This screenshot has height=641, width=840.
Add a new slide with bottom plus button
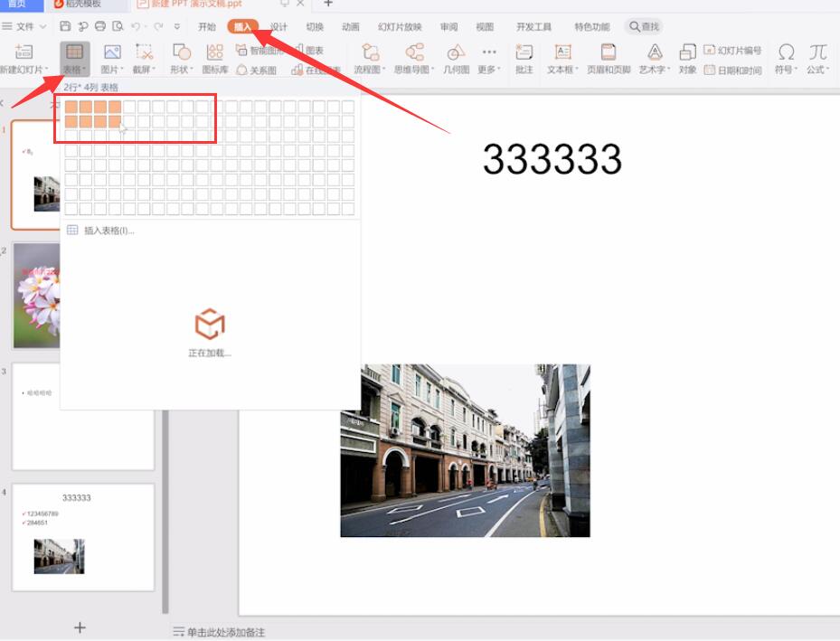pos(80,627)
